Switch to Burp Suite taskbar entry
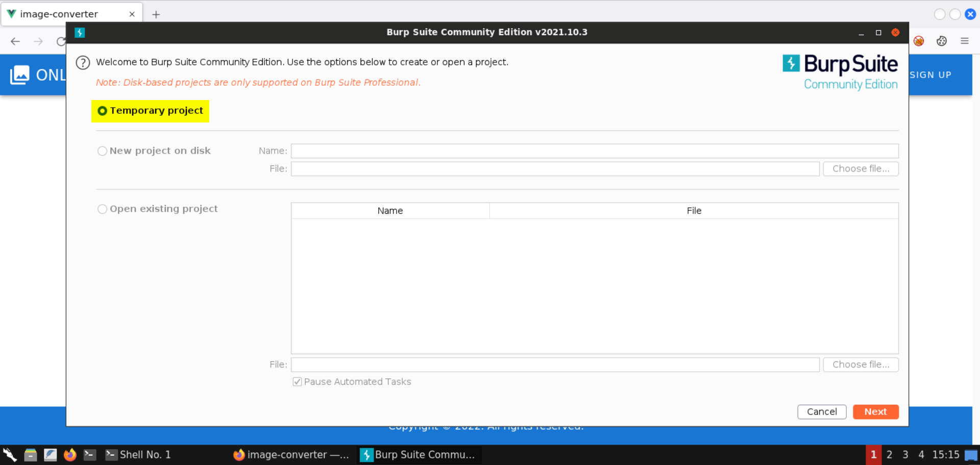This screenshot has width=980, height=465. [420, 455]
